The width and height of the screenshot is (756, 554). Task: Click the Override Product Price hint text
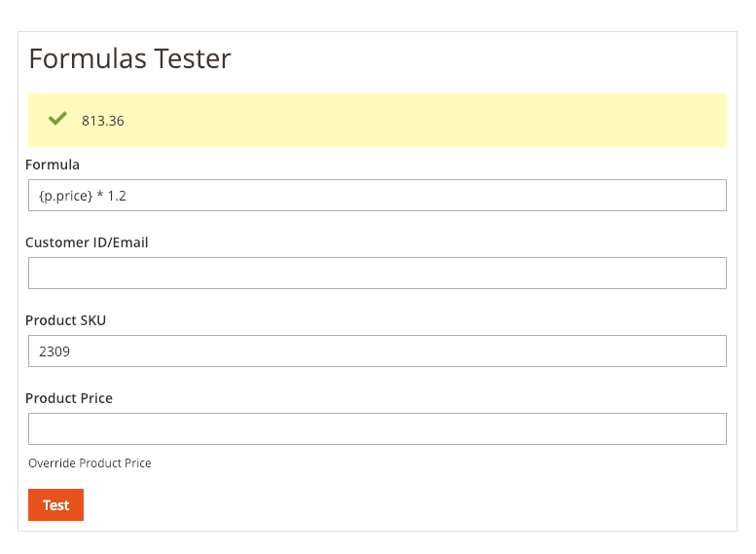[x=90, y=463]
